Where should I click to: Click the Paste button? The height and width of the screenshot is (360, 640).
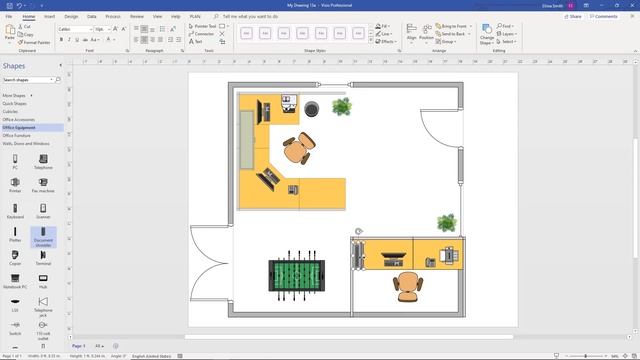(x=9, y=33)
